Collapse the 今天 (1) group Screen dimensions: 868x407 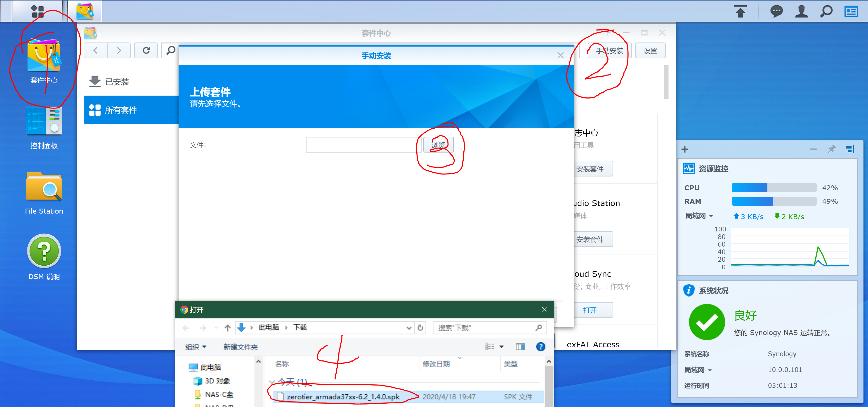pos(271,382)
